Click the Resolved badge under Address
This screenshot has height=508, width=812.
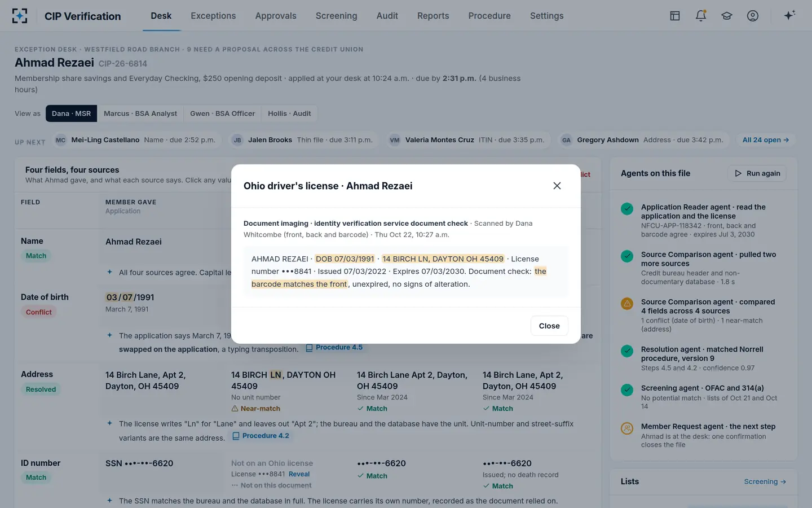(41, 389)
